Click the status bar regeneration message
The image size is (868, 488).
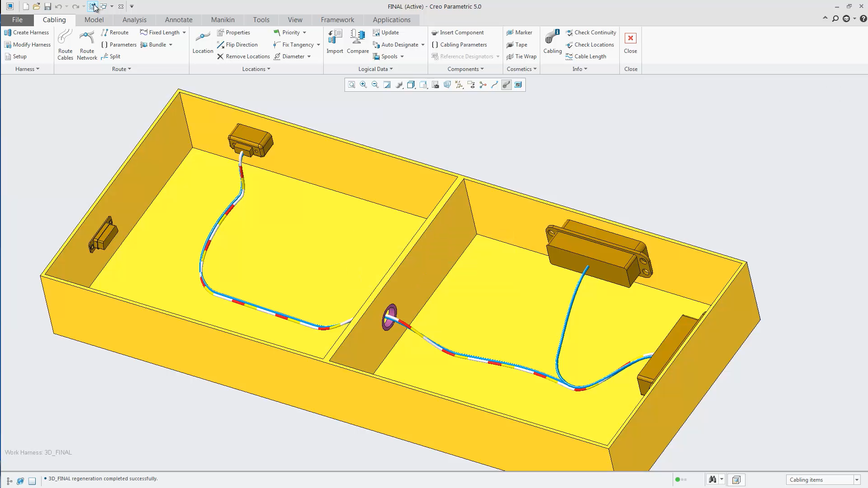(x=103, y=479)
